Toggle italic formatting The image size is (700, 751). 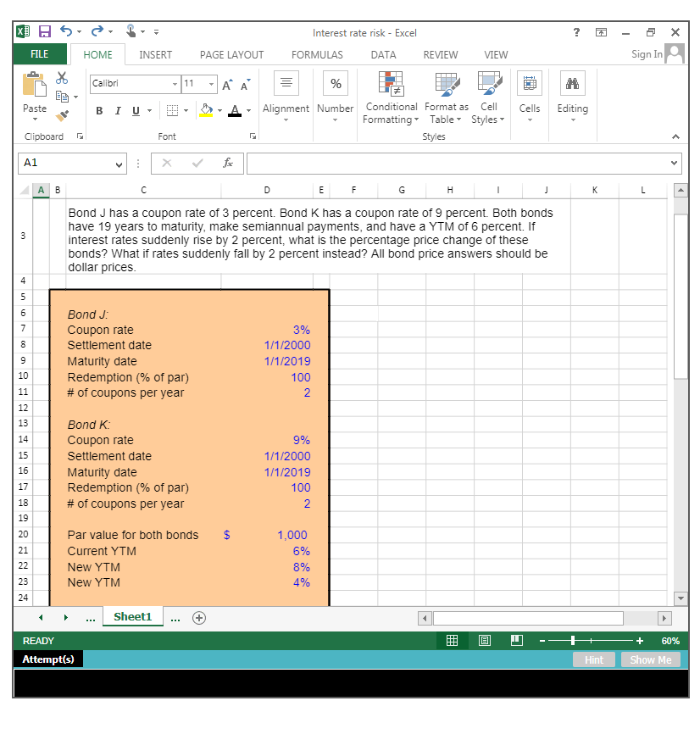pyautogui.click(x=117, y=111)
